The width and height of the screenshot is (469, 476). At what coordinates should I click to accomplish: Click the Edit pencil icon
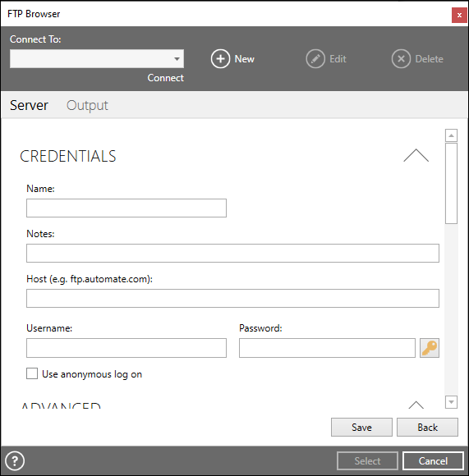(x=315, y=58)
